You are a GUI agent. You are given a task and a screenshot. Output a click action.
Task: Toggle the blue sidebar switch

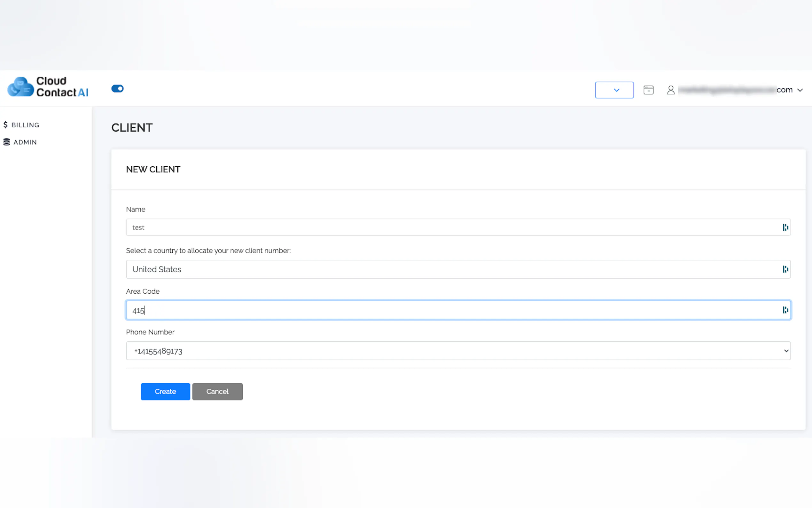click(x=118, y=89)
